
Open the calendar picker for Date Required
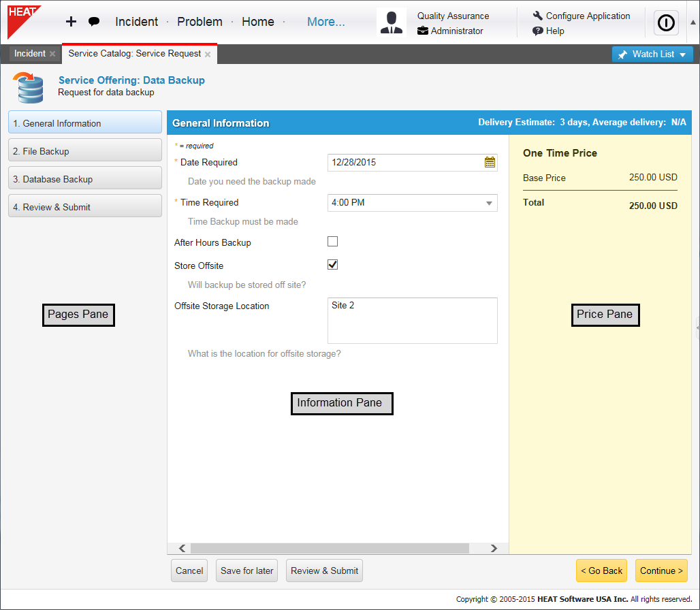(x=490, y=162)
